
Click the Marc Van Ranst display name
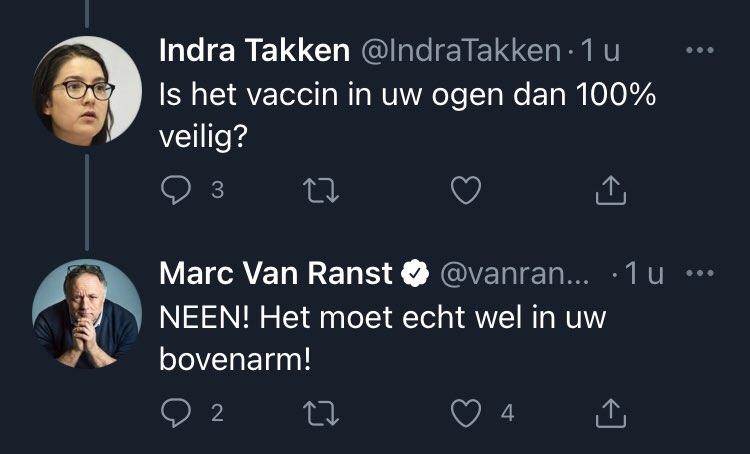(x=277, y=274)
